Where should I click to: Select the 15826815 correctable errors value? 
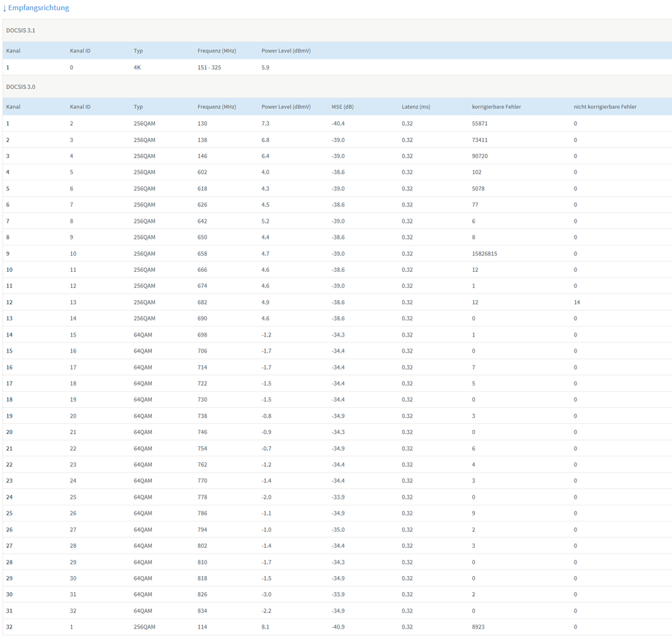point(485,254)
